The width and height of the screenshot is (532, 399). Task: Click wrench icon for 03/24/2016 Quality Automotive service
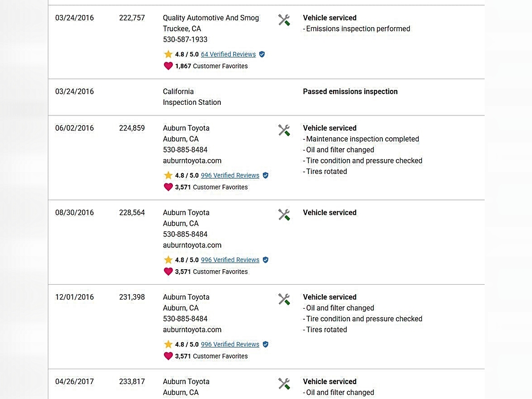click(284, 20)
